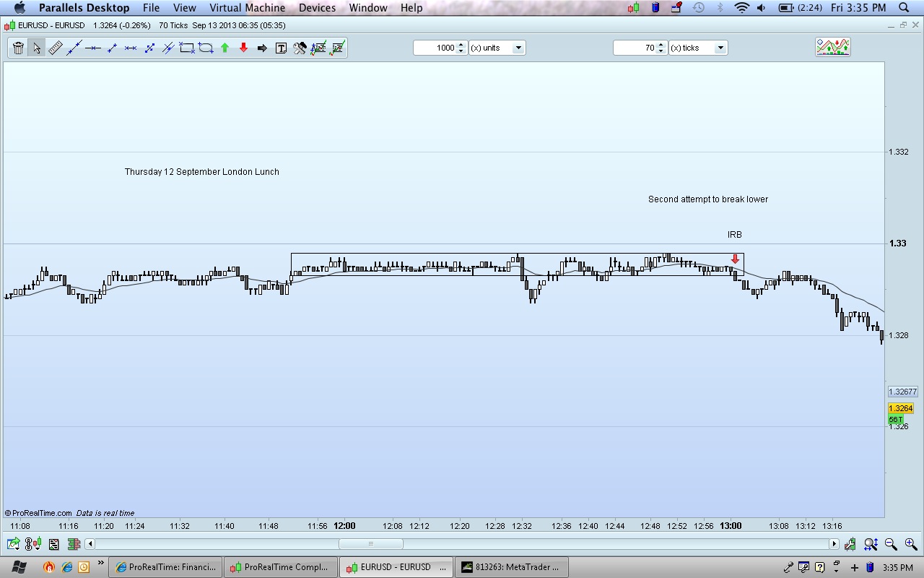The width and height of the screenshot is (924, 578).
Task: Click the magnifier with blue arrows zoom icon
Action: 871,544
